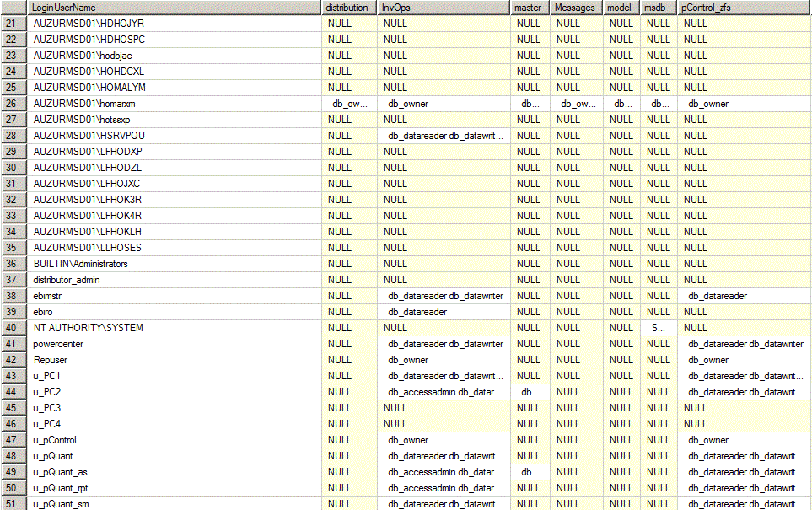Select the ebiro login cell

tap(174, 312)
